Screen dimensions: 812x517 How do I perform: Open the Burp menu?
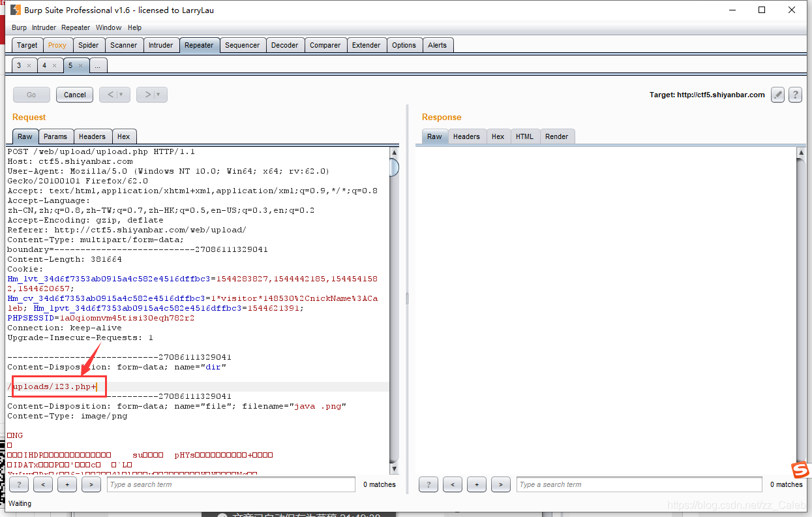[20, 27]
